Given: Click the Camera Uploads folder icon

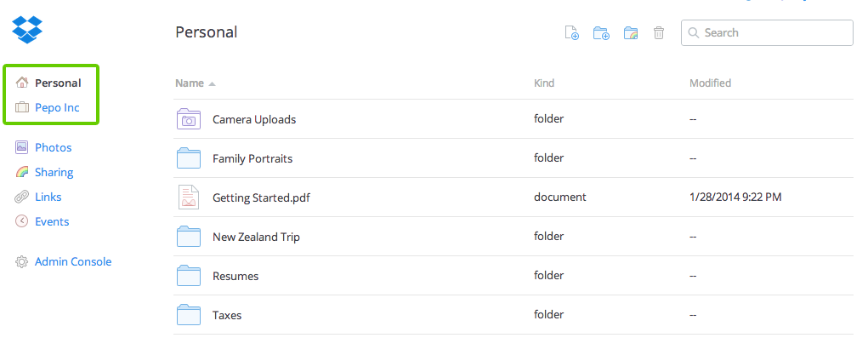Looking at the screenshot, I should click(x=189, y=119).
